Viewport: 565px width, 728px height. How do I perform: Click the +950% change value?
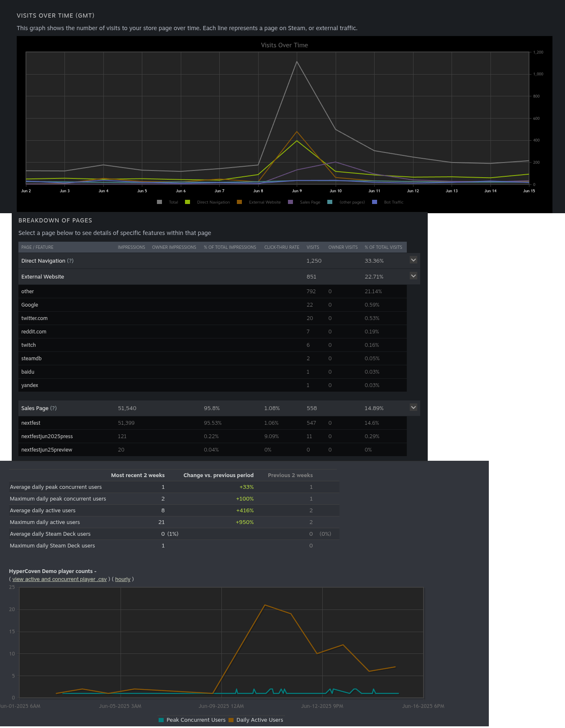coord(244,522)
